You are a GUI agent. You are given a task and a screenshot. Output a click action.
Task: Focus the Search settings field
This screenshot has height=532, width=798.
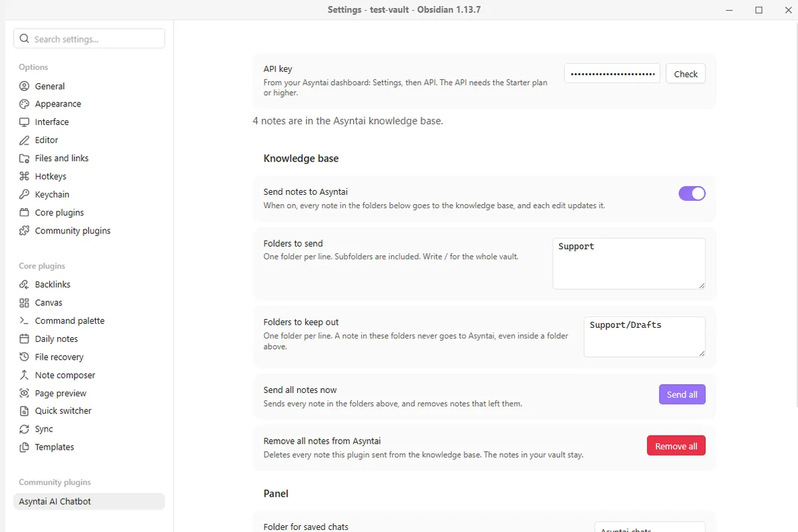click(x=89, y=39)
